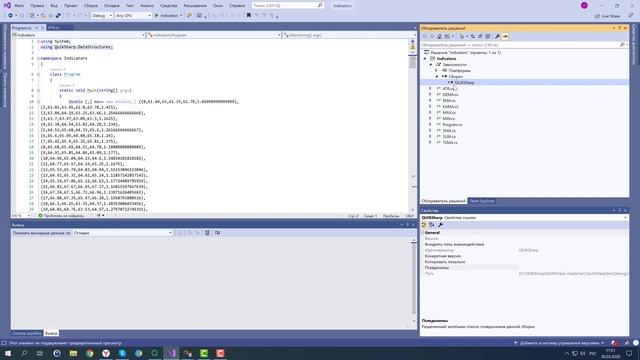The height and width of the screenshot is (360, 640).
Task: Open the Вид menu
Action: [54, 6]
